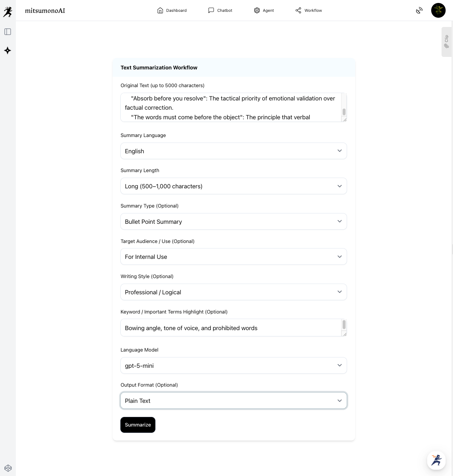Open the Clip paperclip side tab
The height and width of the screenshot is (476, 453).
click(x=446, y=41)
